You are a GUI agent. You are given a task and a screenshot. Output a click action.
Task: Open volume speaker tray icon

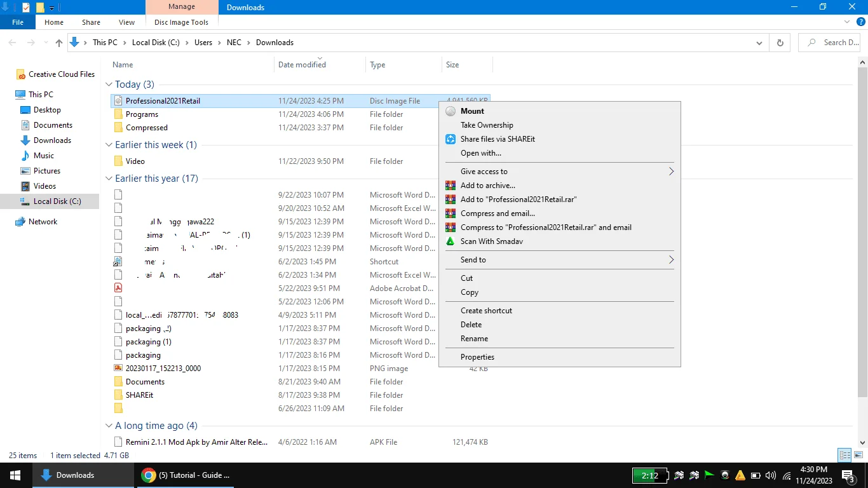pyautogui.click(x=771, y=475)
